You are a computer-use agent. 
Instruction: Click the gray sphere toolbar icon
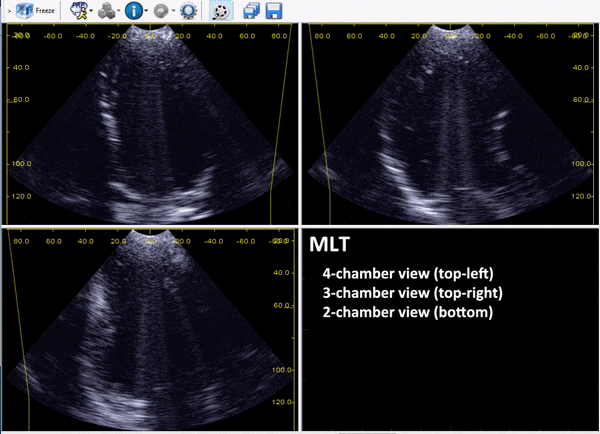(x=160, y=12)
